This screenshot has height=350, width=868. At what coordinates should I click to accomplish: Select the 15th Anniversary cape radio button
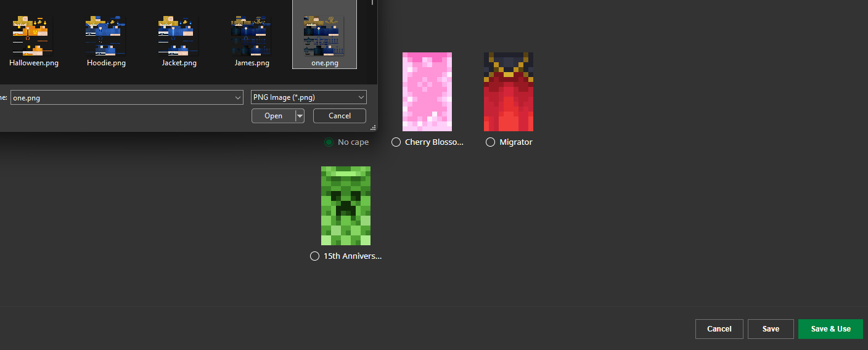(x=315, y=256)
